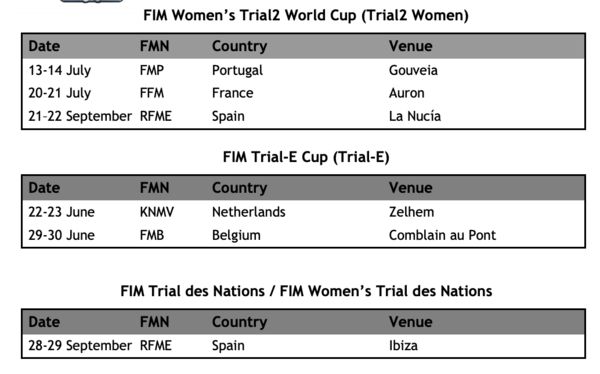
Task: Click the 28-29 September date cell
Action: 80,346
